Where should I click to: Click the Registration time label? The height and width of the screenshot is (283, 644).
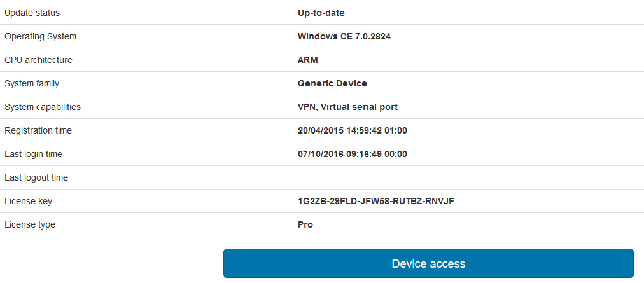pyautogui.click(x=38, y=130)
